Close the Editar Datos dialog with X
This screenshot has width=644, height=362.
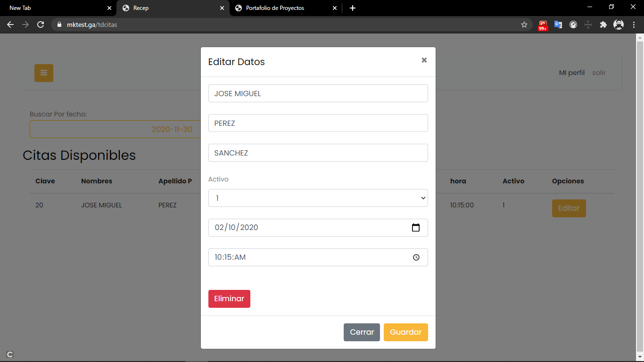tap(424, 60)
